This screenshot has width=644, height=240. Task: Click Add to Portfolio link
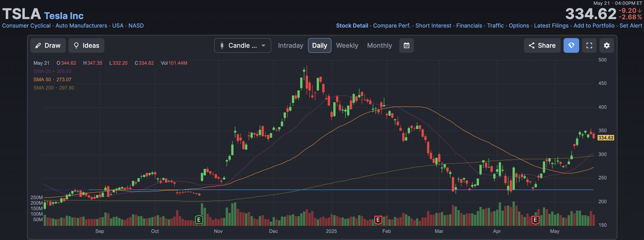click(x=594, y=26)
